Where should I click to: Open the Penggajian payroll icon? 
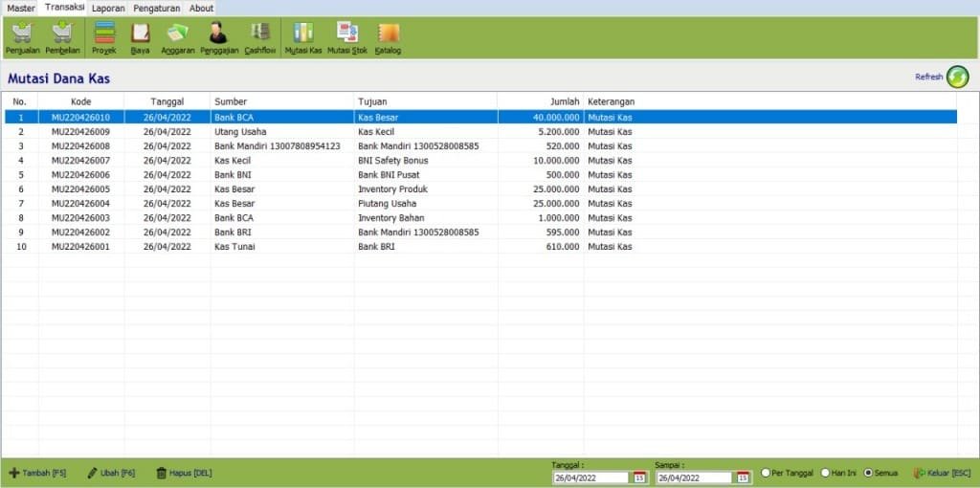point(219,38)
